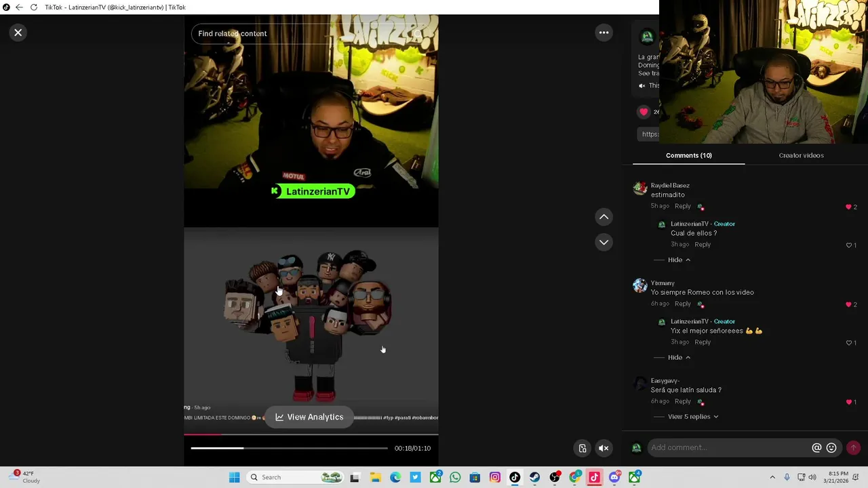Open Google Chrome from taskbar
This screenshot has width=868, height=488.
(x=575, y=477)
